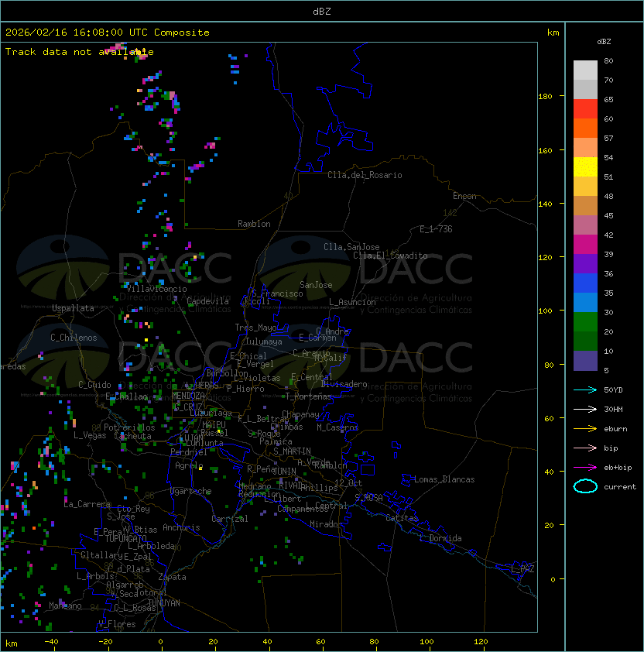Click the pink bip arrow icon
Screen dimensions: 644x652
coord(585,448)
